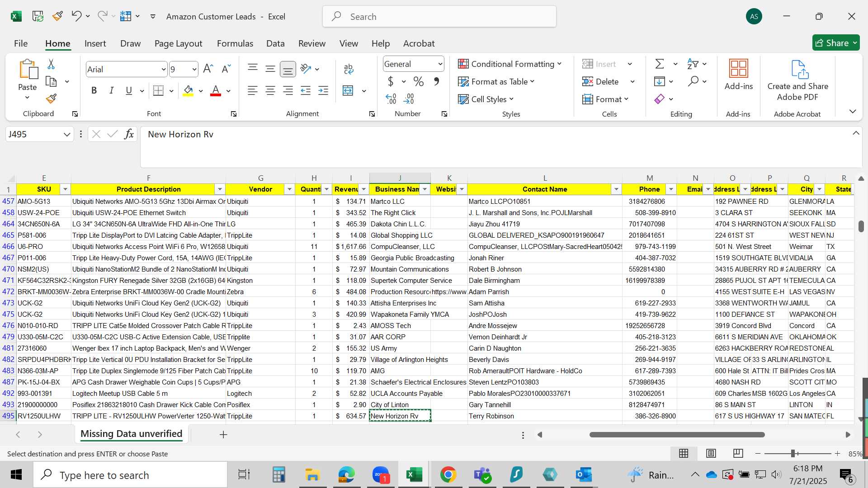Toggle Underline formatting
This screenshot has height=488, width=868.
click(x=129, y=90)
